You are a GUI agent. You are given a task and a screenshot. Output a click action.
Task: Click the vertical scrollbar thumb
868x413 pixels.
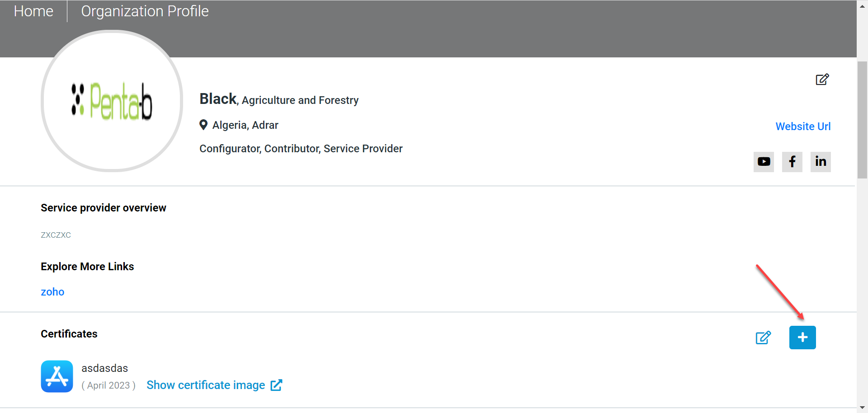[x=862, y=120]
